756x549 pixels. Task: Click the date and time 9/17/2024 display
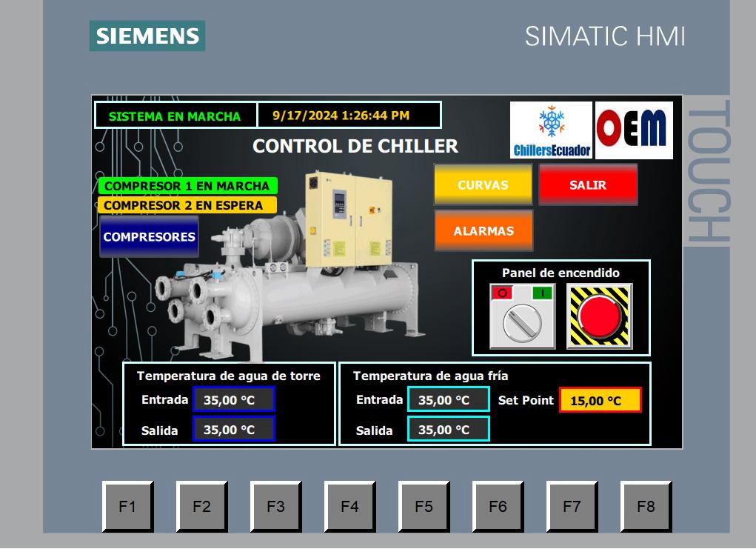click(349, 116)
